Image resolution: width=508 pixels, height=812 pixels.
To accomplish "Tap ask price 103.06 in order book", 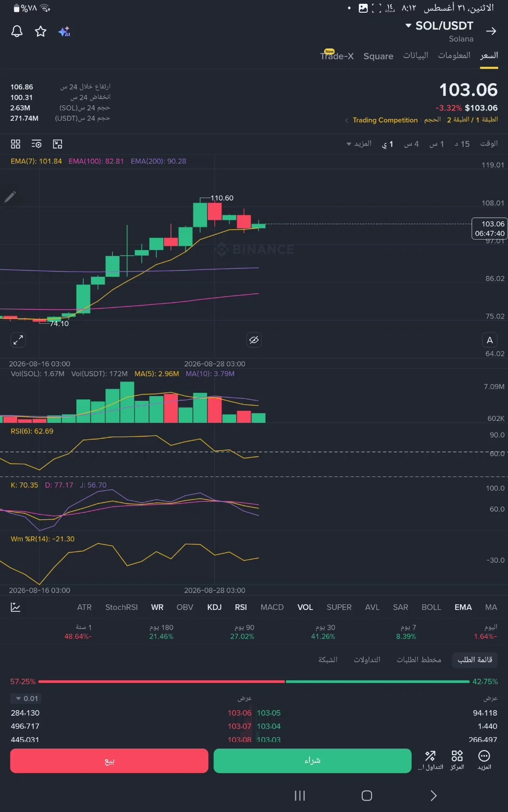I will tap(239, 713).
